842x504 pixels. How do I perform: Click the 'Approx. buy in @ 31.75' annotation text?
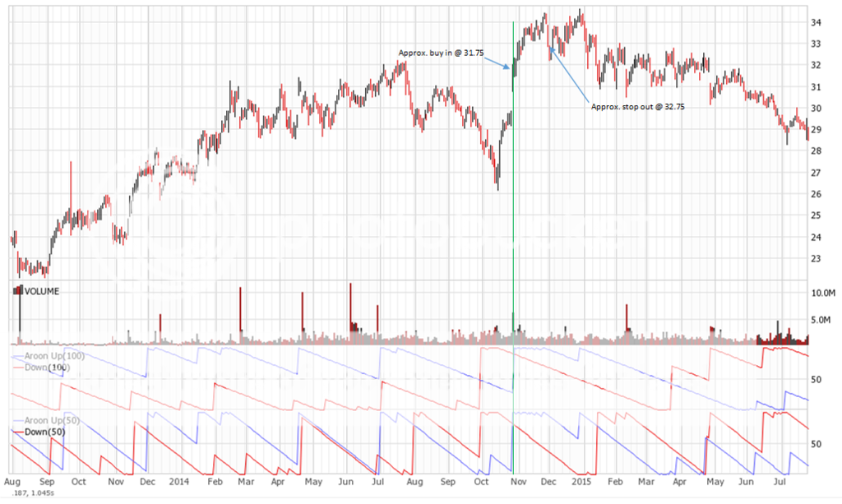[x=441, y=53]
